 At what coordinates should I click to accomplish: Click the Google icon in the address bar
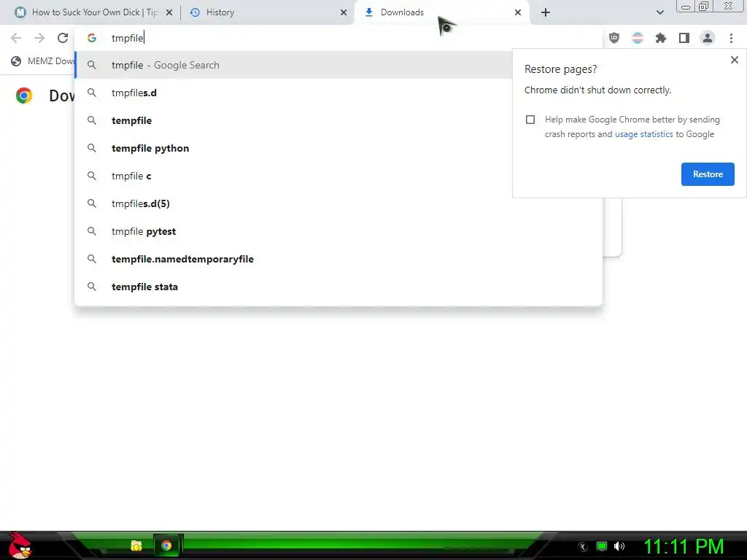(x=92, y=38)
